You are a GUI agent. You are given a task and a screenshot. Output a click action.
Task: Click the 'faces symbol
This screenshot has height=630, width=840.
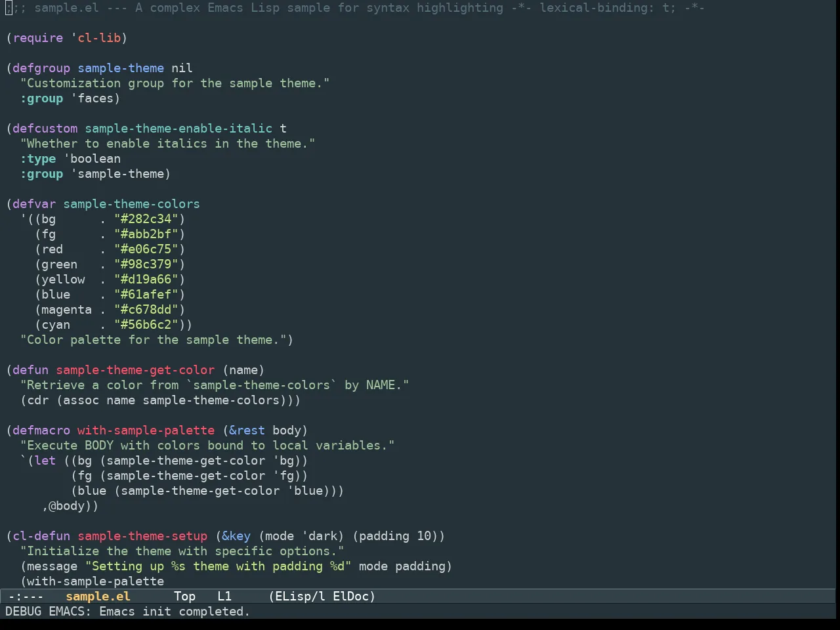[x=93, y=98]
